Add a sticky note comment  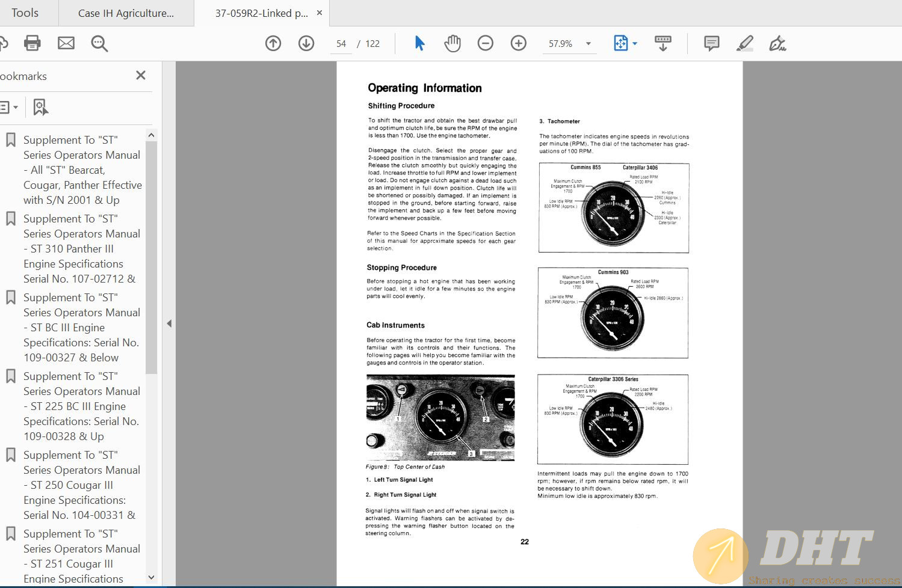[712, 43]
